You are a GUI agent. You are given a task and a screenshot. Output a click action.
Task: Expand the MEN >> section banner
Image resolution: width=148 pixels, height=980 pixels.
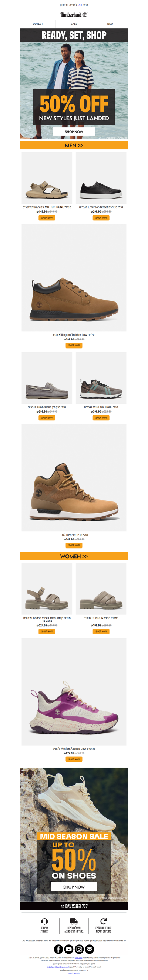pyautogui.click(x=74, y=145)
